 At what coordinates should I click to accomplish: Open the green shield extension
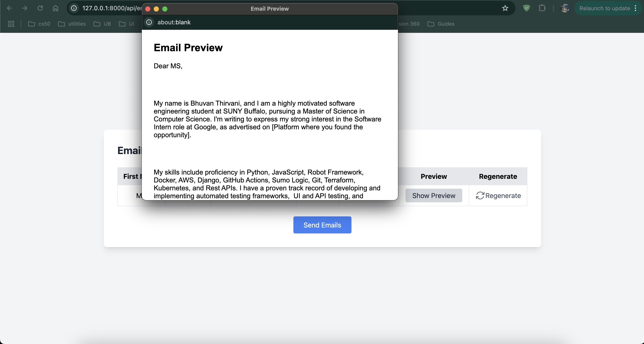click(527, 8)
